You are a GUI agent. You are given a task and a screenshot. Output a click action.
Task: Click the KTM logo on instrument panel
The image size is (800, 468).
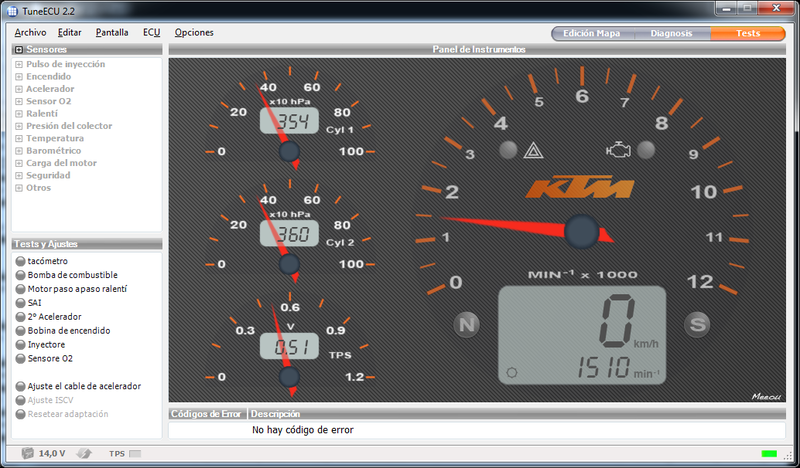tap(579, 188)
